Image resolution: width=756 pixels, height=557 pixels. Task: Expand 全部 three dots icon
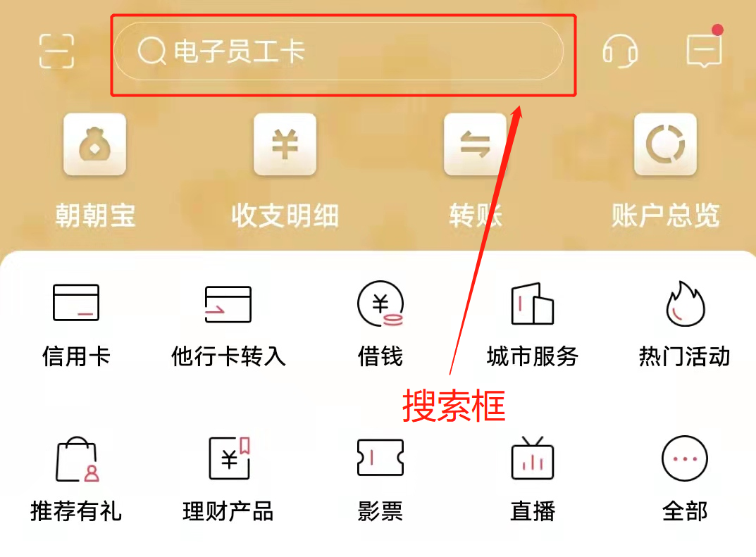click(x=685, y=458)
